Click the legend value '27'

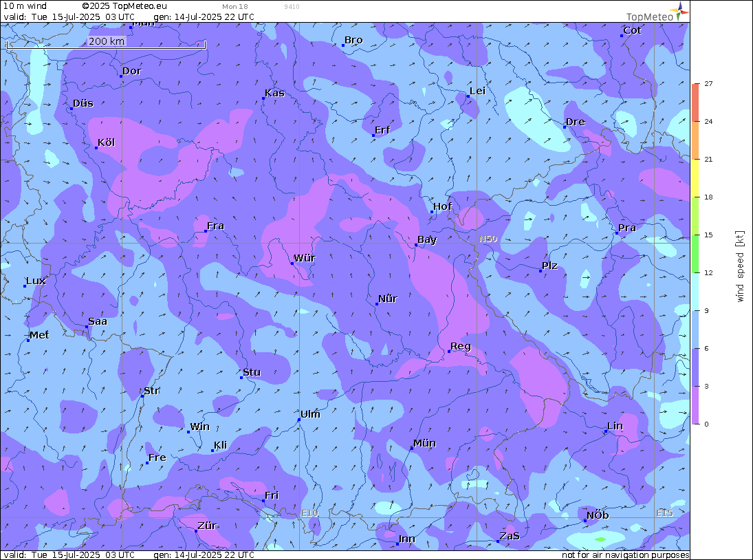pyautogui.click(x=708, y=83)
